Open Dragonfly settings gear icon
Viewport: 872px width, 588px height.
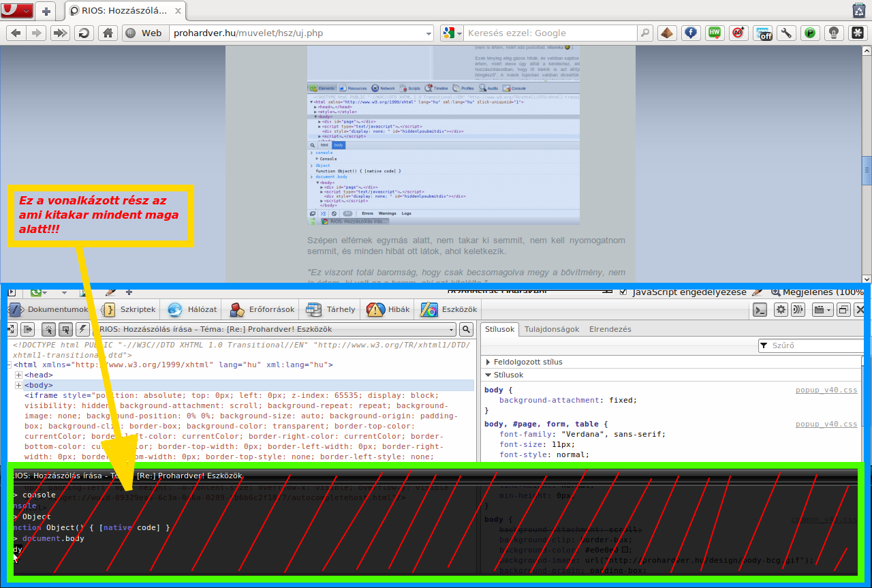pos(781,310)
